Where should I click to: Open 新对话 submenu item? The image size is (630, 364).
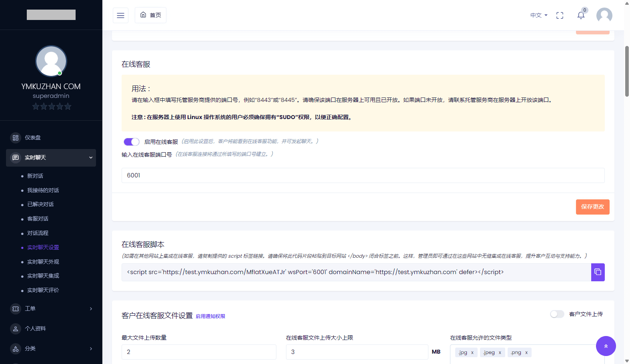click(x=35, y=176)
